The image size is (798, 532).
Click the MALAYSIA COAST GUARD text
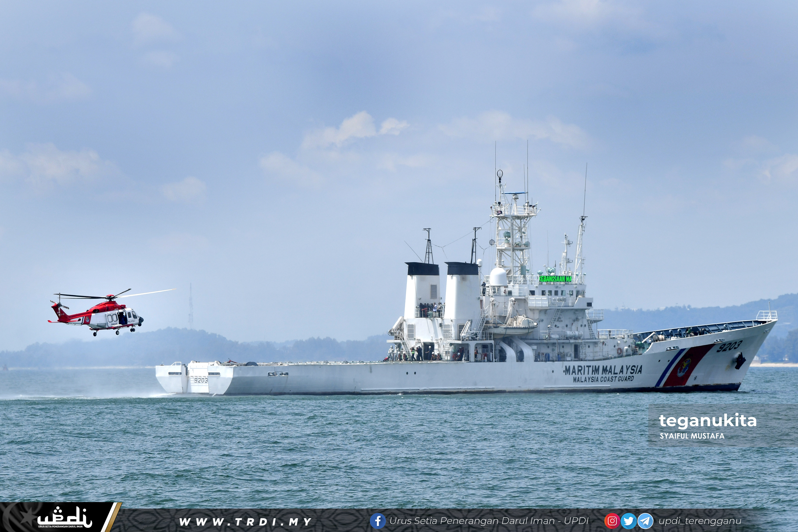point(603,379)
